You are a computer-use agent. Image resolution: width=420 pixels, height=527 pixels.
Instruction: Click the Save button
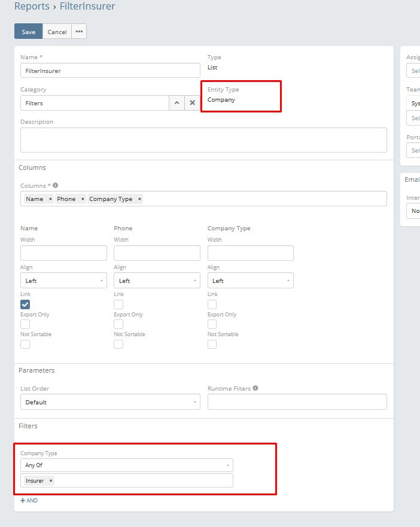pos(28,32)
